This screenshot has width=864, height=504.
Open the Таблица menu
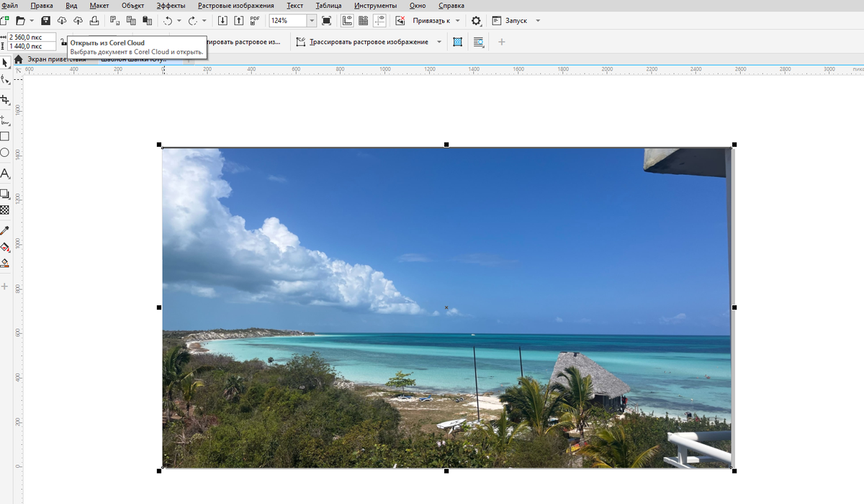click(328, 5)
